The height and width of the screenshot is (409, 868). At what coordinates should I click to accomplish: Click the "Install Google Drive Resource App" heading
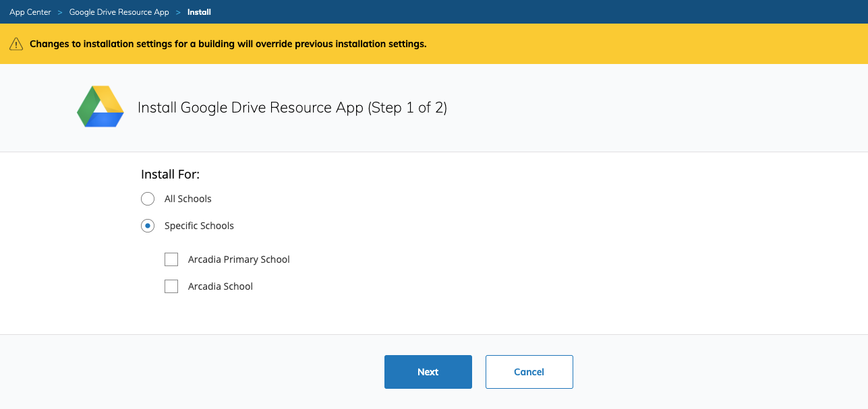coord(292,108)
